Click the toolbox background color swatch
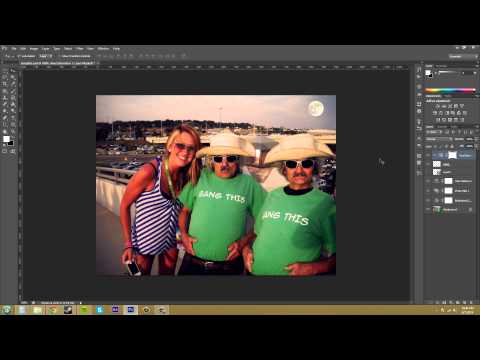 [11, 143]
